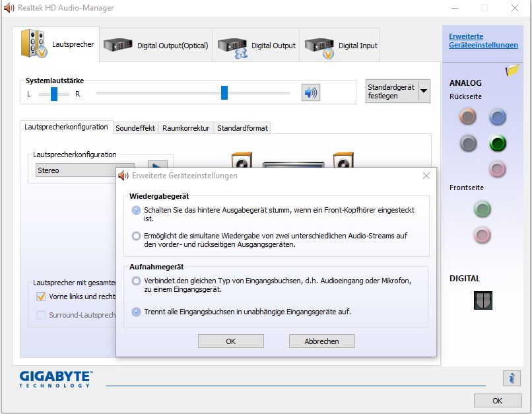532x414 pixels.
Task: Open the yellow connector settings folder icon
Action: [x=512, y=70]
